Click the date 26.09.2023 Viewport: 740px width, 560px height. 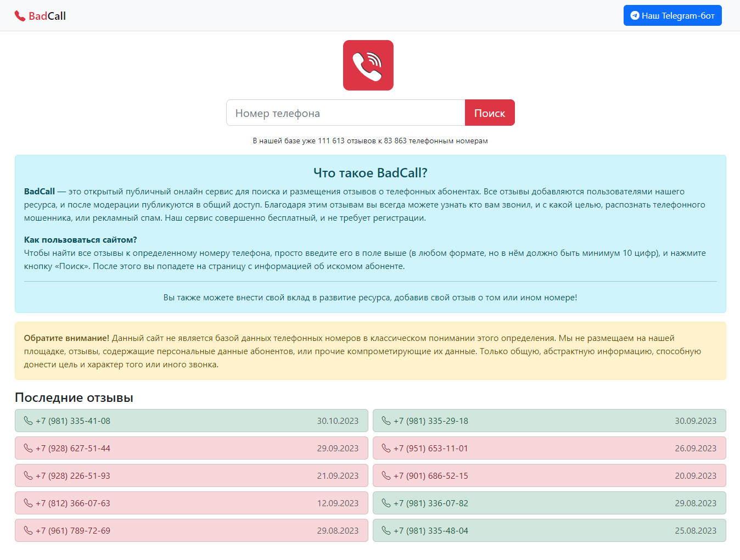coord(696,448)
